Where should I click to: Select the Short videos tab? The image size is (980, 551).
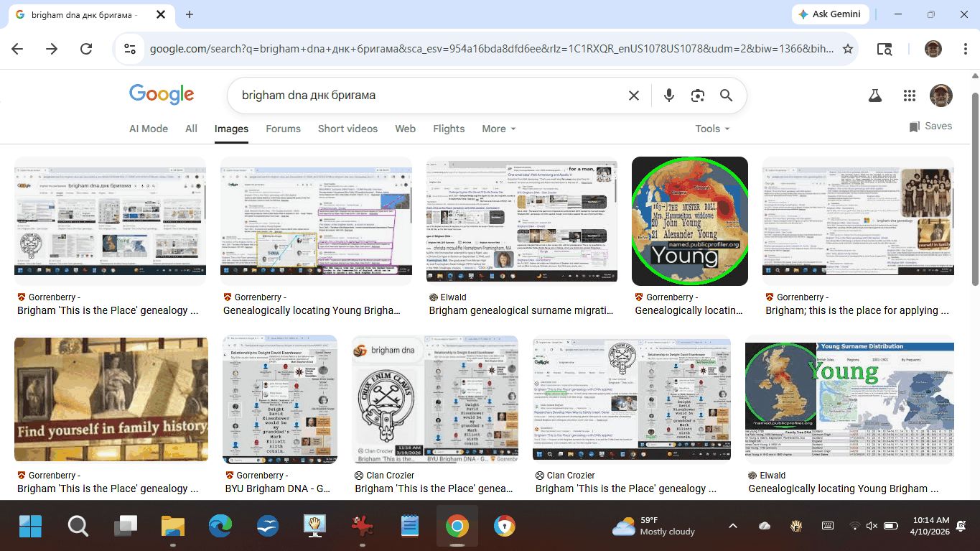[x=347, y=129]
